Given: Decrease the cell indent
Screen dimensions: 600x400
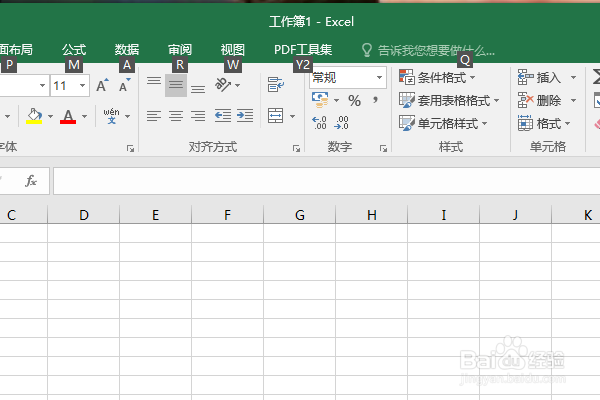Looking at the screenshot, I should (x=223, y=116).
